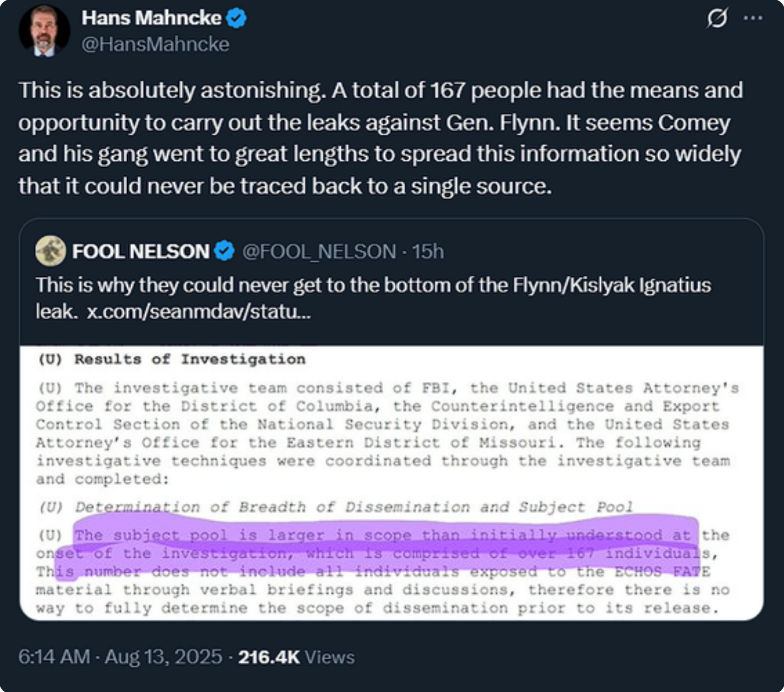Click the Hans Mahncke display name
Screen dimensions: 784x692
point(151,18)
